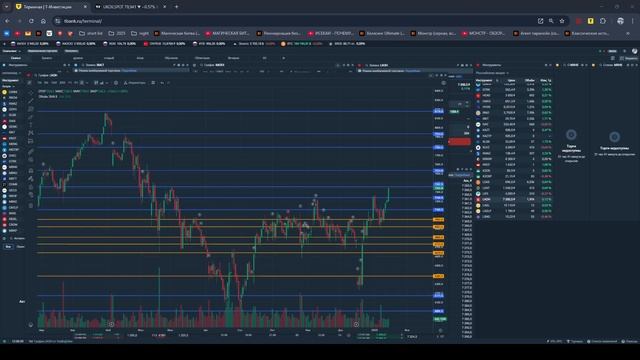
Task: Sort by the 'Объём' column header
Action: (x=530, y=80)
